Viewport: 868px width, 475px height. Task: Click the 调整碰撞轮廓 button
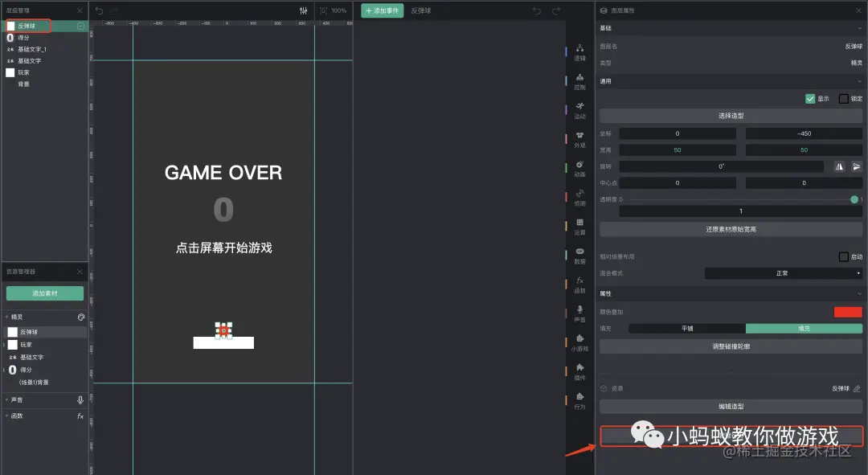tap(731, 346)
